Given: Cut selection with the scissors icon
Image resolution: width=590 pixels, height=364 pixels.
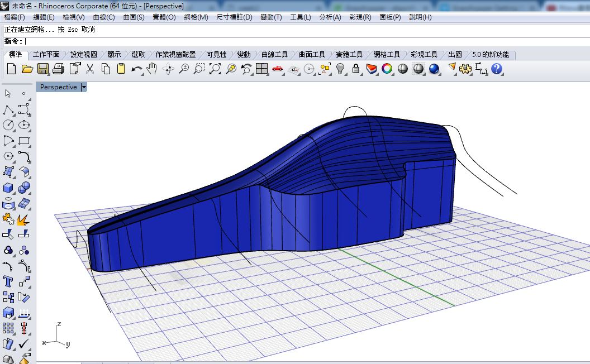Looking at the screenshot, I should pos(89,69).
